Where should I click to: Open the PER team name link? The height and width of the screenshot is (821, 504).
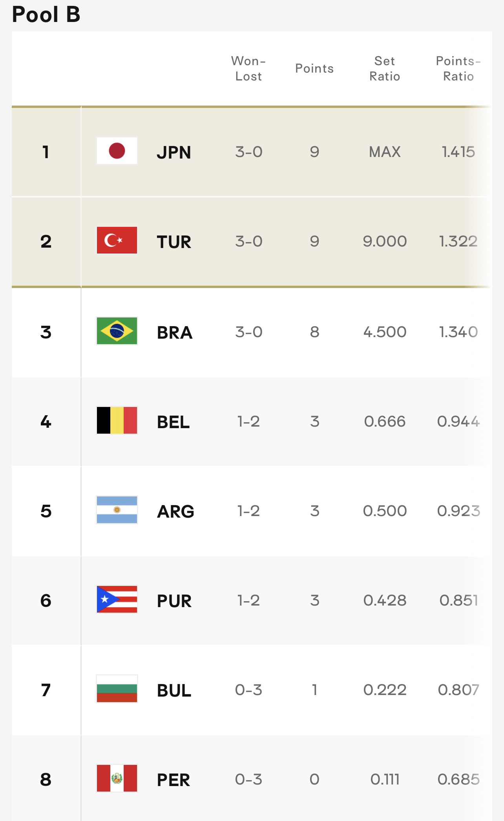tap(173, 780)
